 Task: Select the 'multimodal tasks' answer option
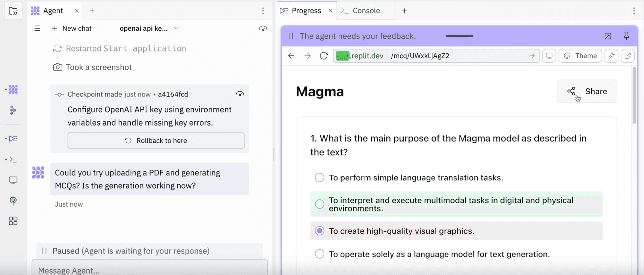point(320,204)
